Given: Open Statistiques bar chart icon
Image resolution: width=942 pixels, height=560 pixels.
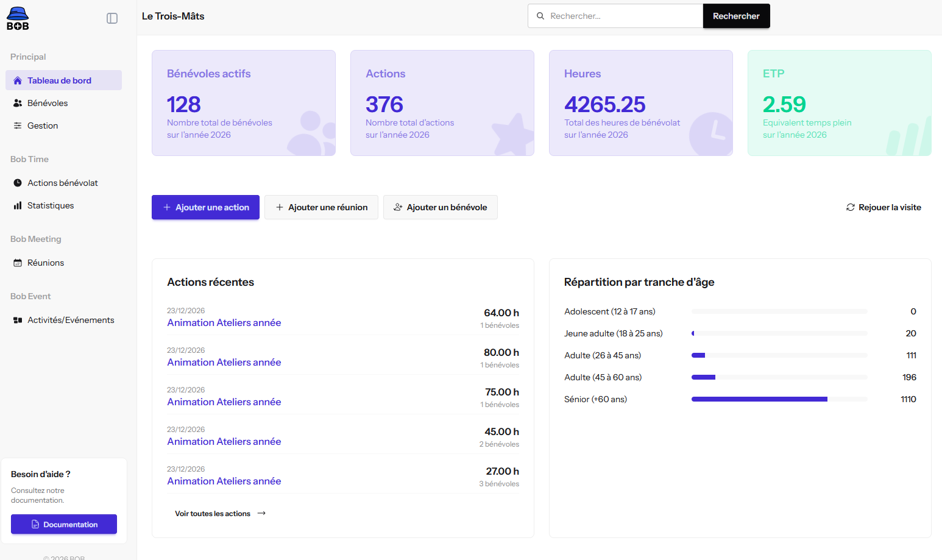Looking at the screenshot, I should coord(18,205).
